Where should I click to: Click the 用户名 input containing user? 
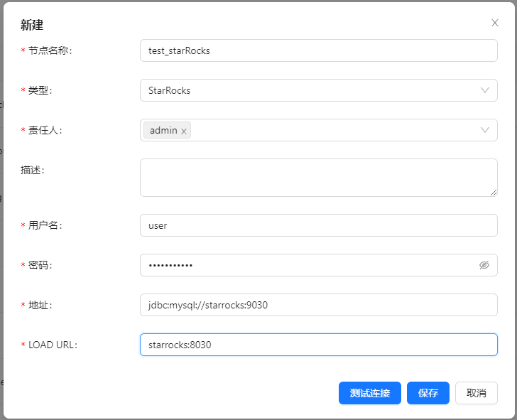(x=318, y=225)
